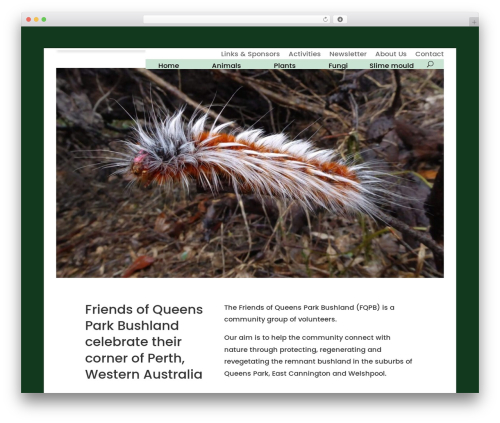500x423 pixels.
Task: Go to the Home menu item
Action: (x=169, y=66)
